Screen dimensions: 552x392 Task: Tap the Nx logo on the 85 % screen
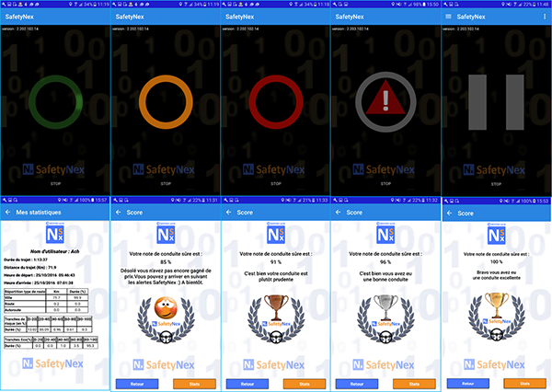click(166, 235)
